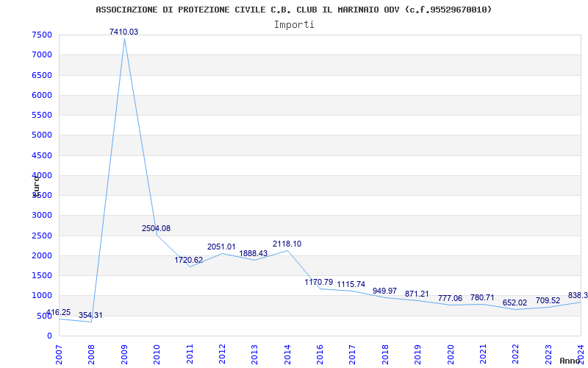Select the 2504.08 data point label
588x368 pixels.
pos(156,228)
